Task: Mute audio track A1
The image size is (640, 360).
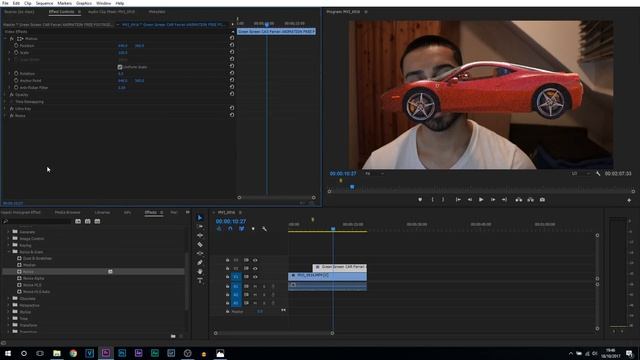Action: [255, 286]
